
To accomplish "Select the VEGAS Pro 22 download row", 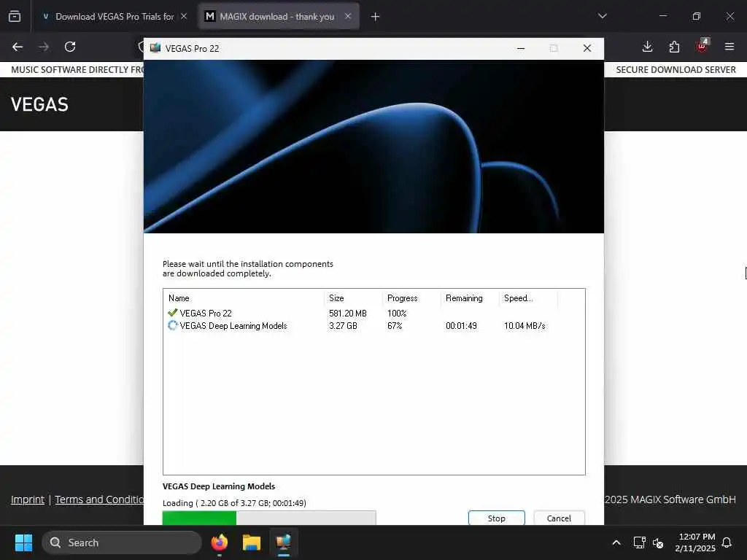I will point(373,314).
